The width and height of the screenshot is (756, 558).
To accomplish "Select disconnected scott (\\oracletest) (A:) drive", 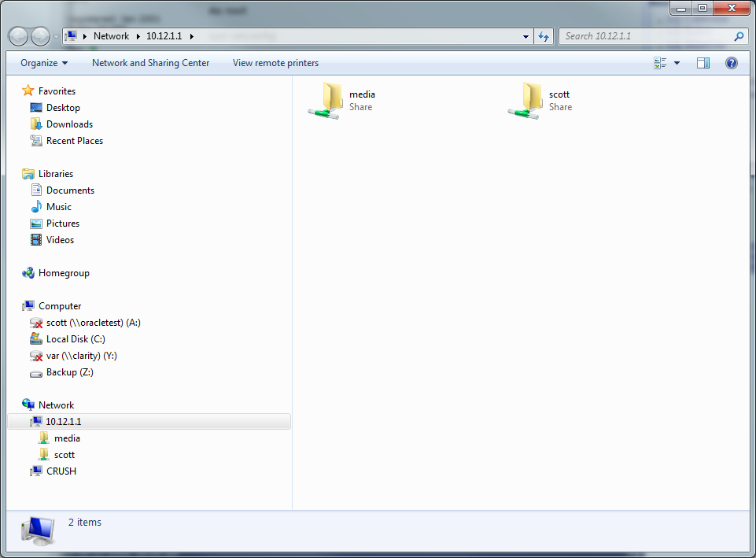I will click(x=93, y=323).
